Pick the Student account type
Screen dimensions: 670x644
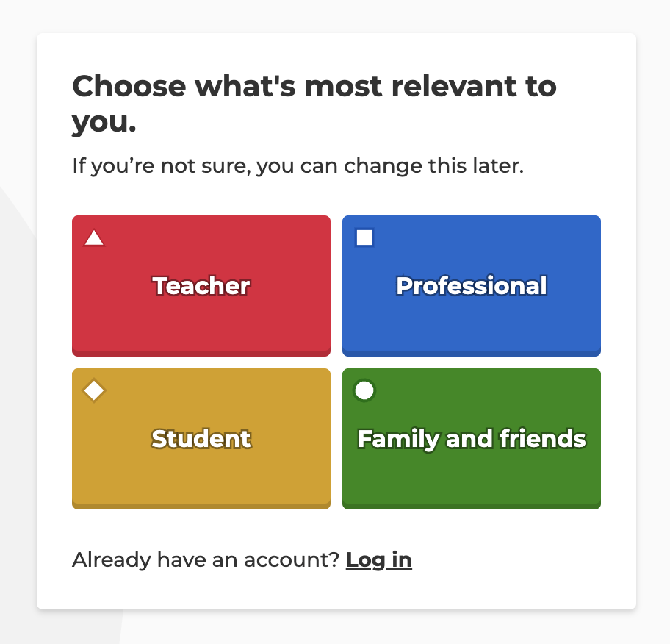click(201, 439)
